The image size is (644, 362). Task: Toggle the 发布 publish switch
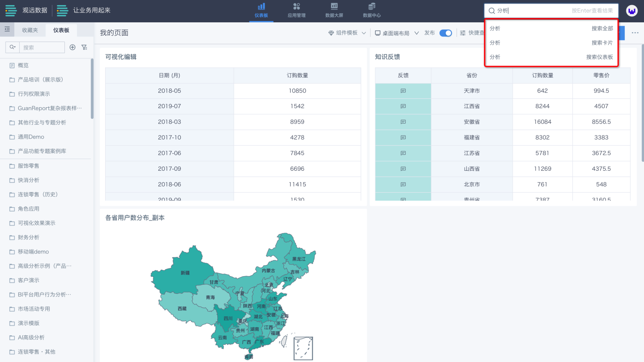pyautogui.click(x=446, y=33)
